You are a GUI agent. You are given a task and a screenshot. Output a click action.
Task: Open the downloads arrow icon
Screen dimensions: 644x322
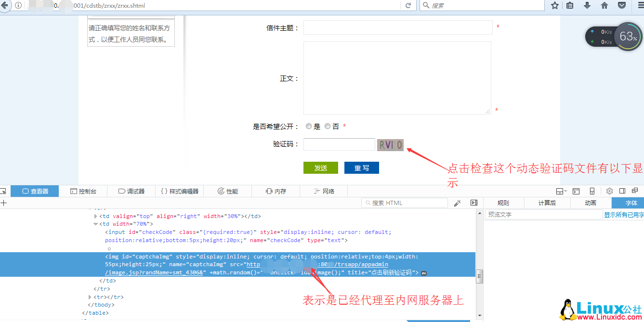click(587, 6)
